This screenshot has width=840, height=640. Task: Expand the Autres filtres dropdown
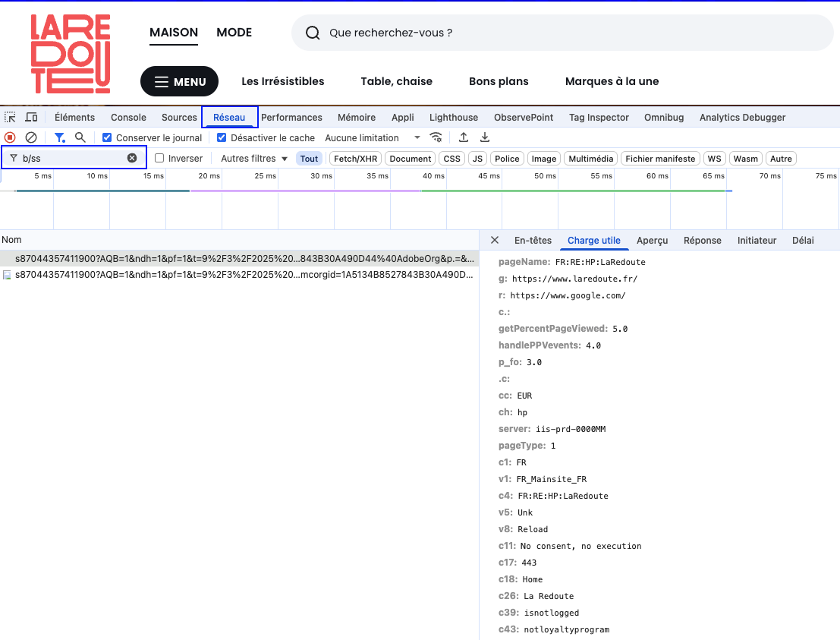(253, 159)
